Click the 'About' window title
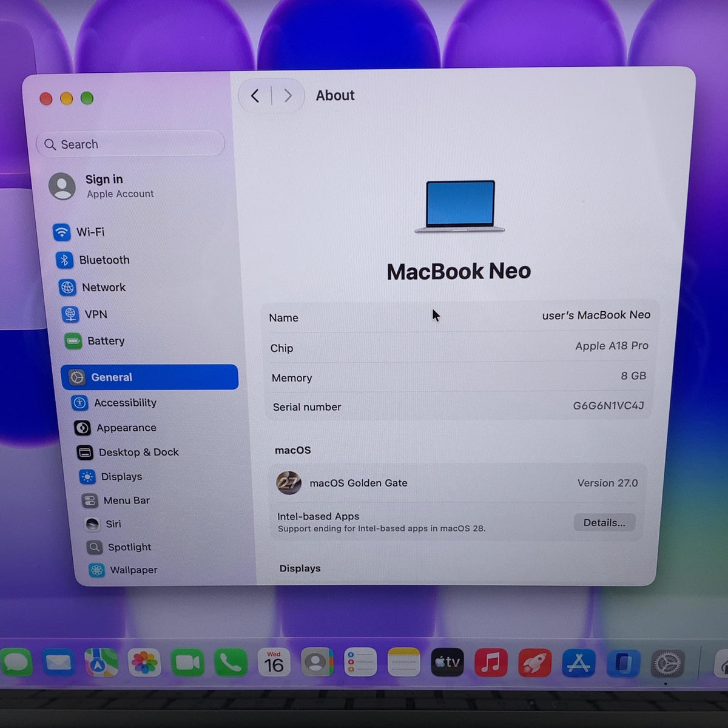 coord(335,95)
